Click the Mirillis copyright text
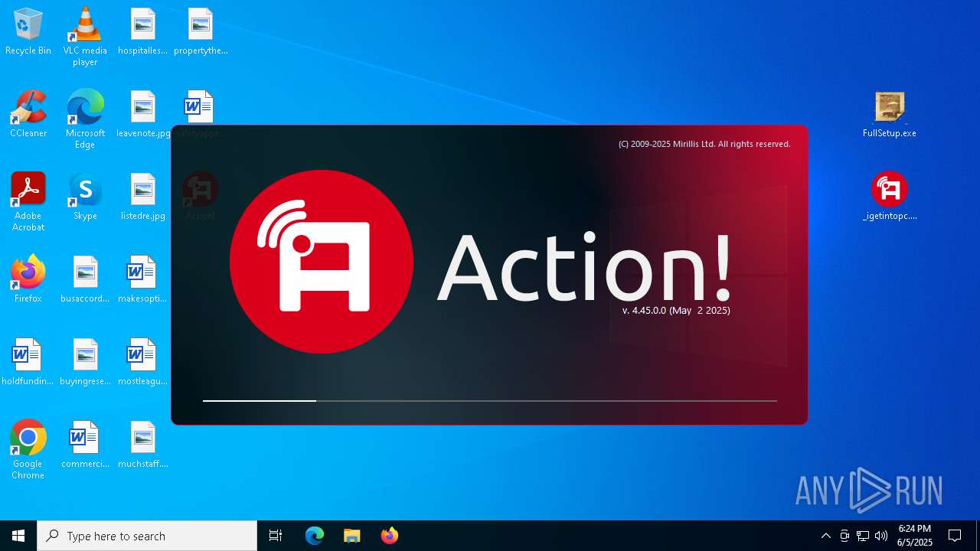Viewport: 980px width, 551px height. click(704, 144)
